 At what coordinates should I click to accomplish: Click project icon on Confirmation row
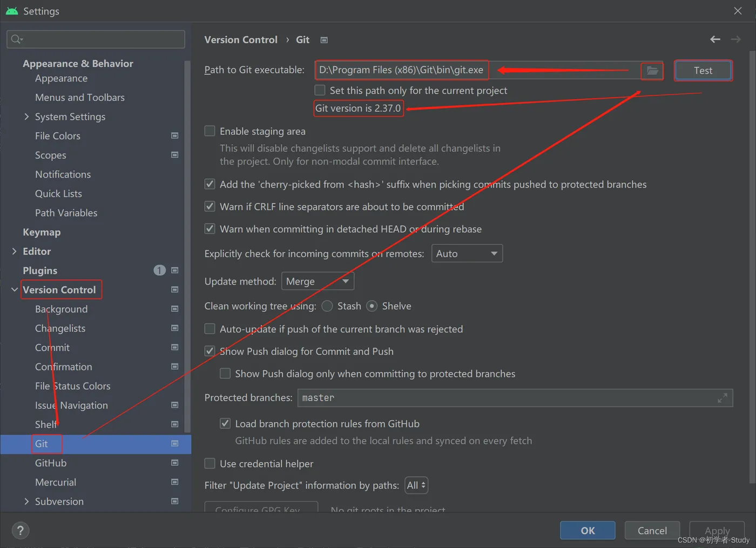[174, 367]
